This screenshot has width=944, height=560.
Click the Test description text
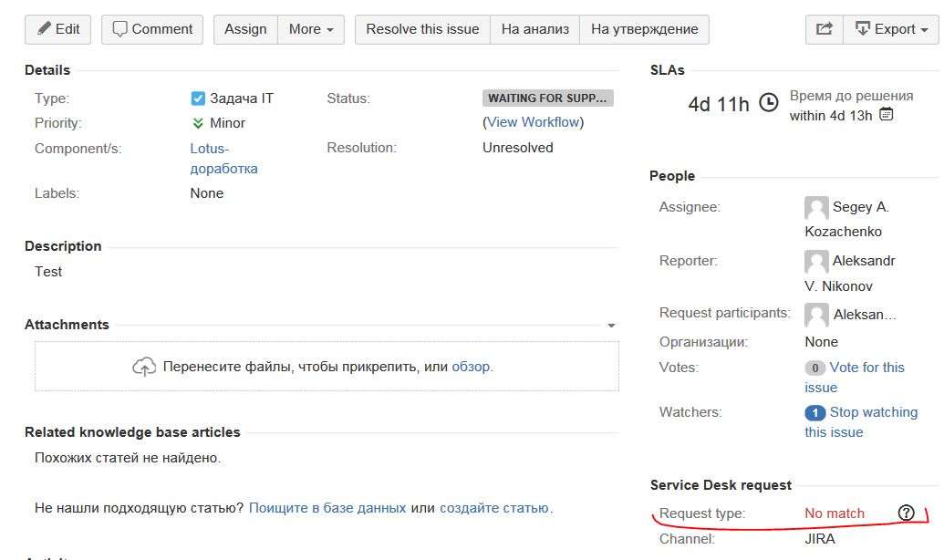[48, 272]
